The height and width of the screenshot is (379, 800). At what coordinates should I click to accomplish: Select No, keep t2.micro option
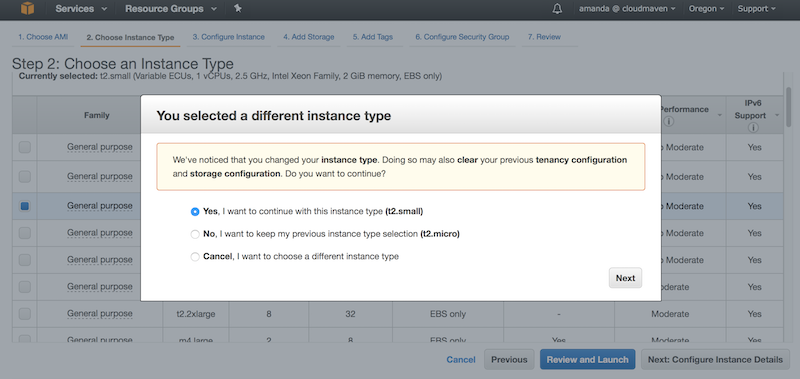coord(195,234)
